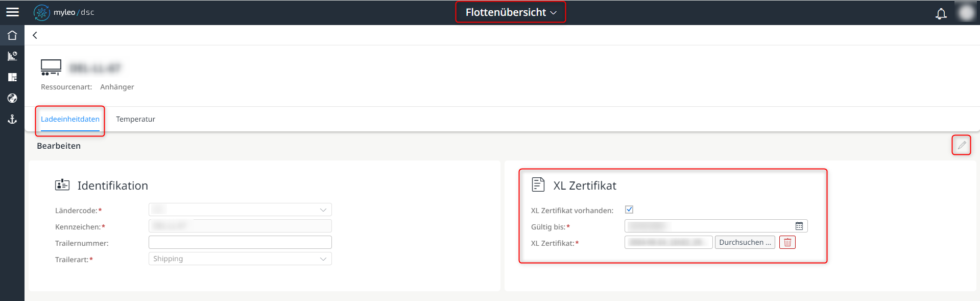This screenshot has height=301, width=980.
Task: Click the XL Zertifikat document icon
Action: [538, 184]
